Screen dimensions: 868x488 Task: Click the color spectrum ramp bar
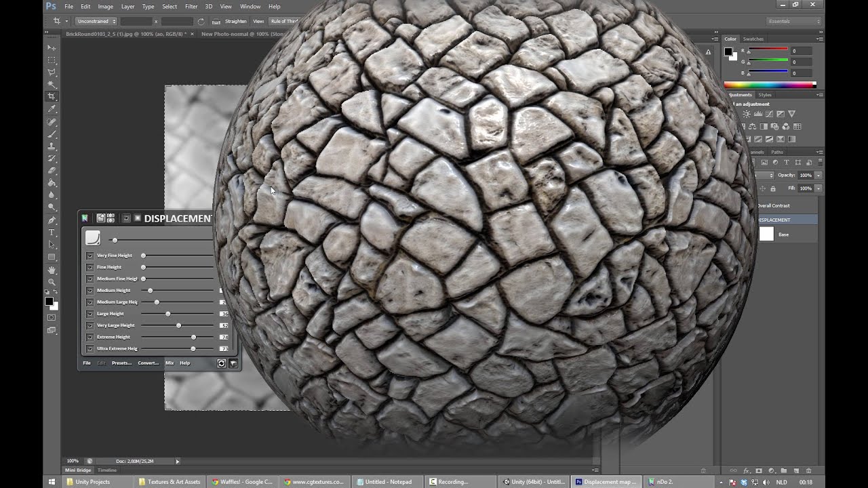pyautogui.click(x=770, y=85)
